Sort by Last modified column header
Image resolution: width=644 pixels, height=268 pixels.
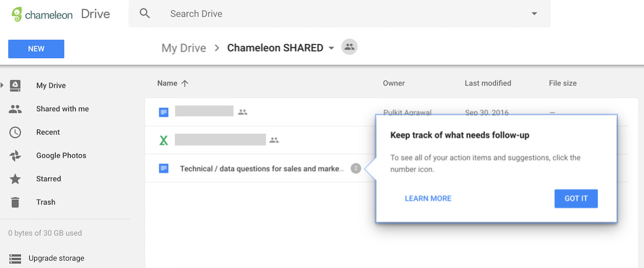tap(487, 84)
